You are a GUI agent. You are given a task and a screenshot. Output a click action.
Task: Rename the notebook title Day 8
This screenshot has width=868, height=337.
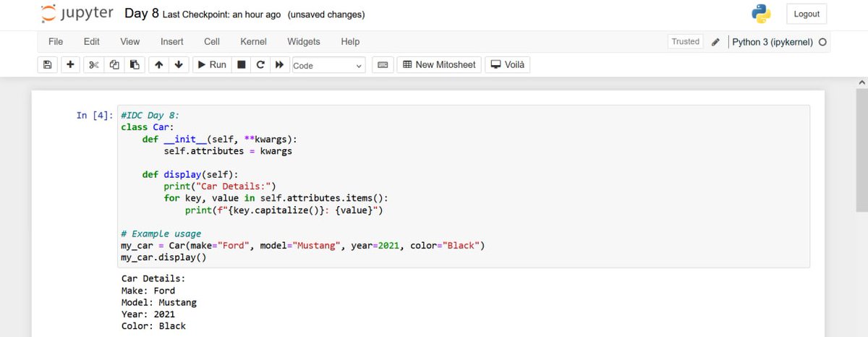pos(142,14)
